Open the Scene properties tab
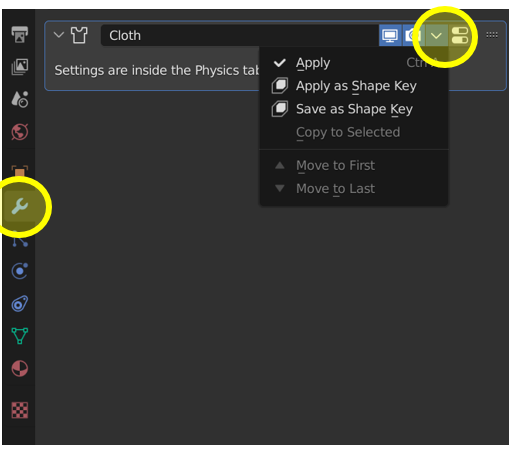This screenshot has width=515, height=449. pyautogui.click(x=20, y=99)
